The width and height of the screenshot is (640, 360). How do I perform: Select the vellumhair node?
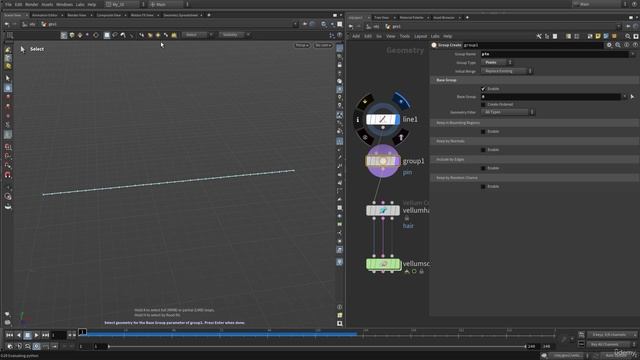382,211
